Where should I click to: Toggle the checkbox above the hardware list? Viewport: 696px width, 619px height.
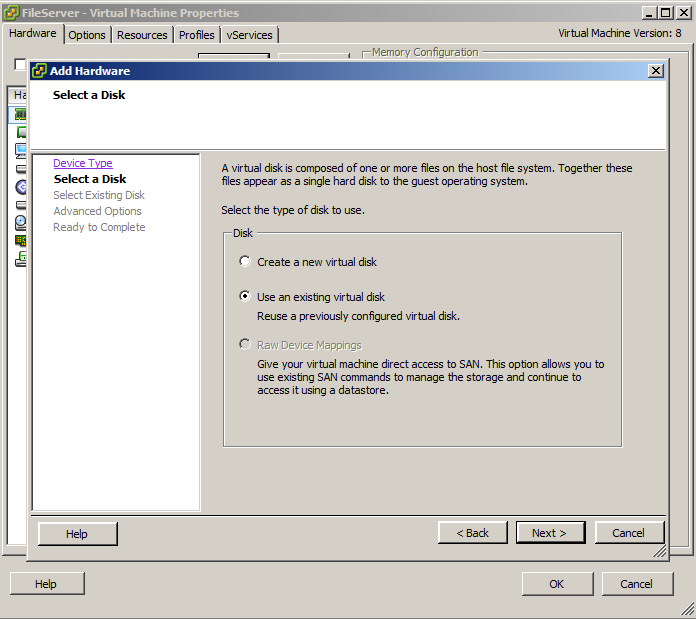19,64
